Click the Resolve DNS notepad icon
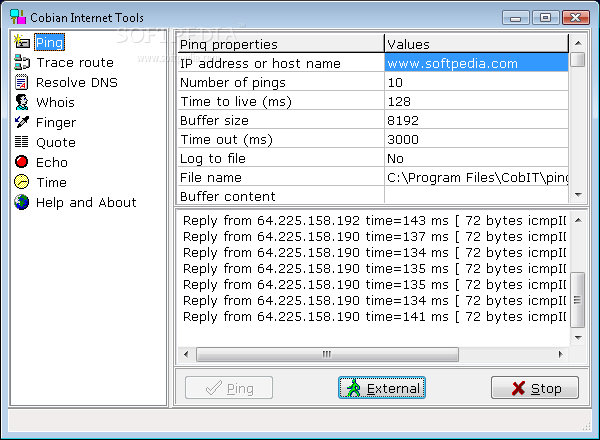Viewport: 600px width, 440px height. click(x=22, y=82)
